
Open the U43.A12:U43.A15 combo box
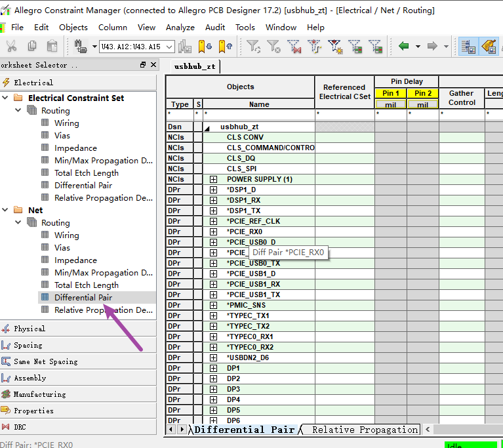click(x=137, y=47)
